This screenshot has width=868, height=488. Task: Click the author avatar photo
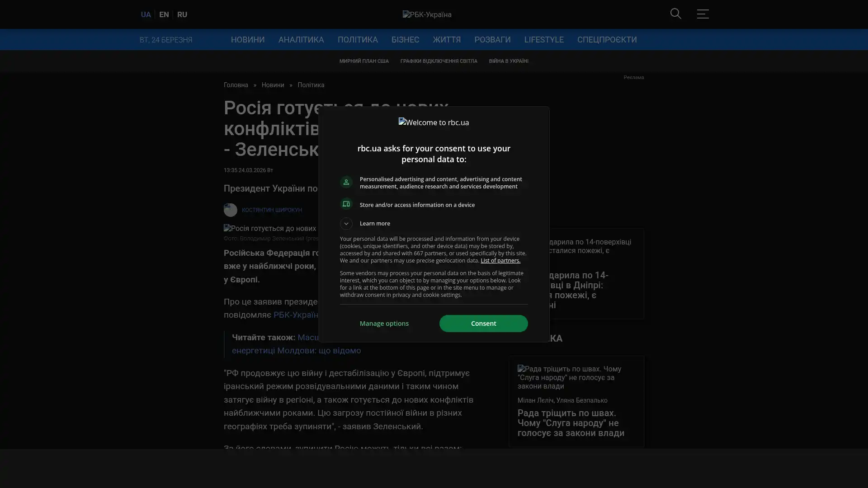click(x=231, y=210)
